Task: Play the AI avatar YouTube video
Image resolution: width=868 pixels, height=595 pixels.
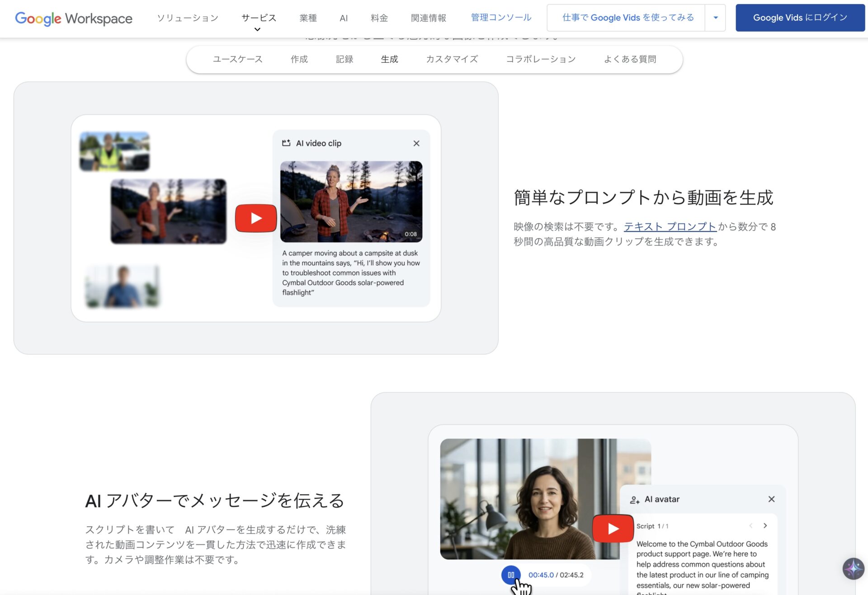Action: 613,529
